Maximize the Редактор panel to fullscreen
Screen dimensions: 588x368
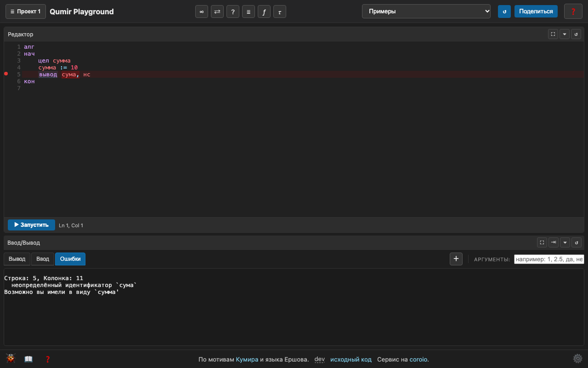[x=553, y=34]
